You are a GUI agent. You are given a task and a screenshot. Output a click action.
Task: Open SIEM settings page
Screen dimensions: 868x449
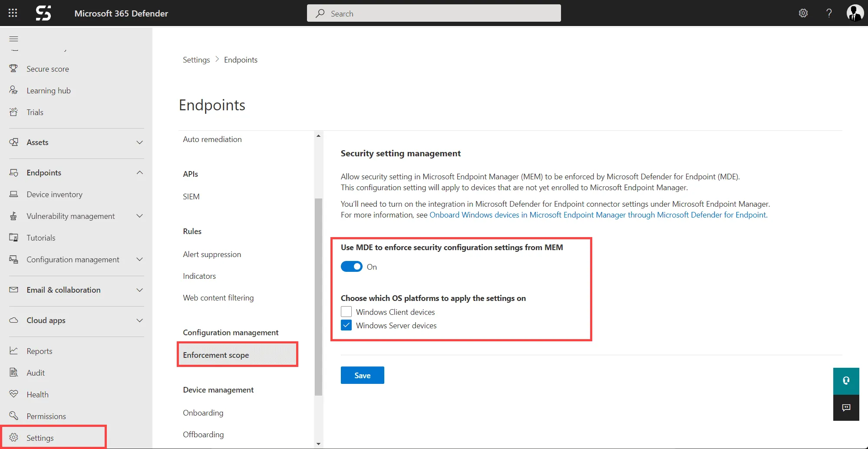(x=191, y=196)
